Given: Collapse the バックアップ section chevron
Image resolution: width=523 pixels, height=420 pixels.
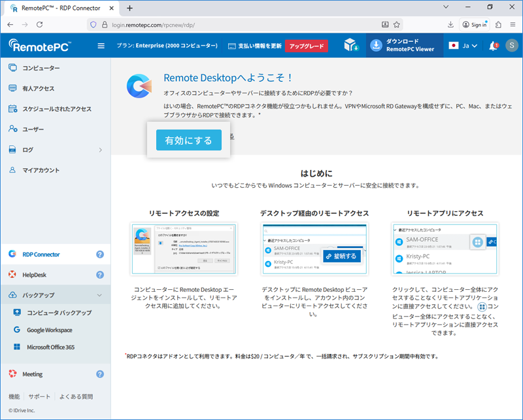Looking at the screenshot, I should pyautogui.click(x=99, y=295).
